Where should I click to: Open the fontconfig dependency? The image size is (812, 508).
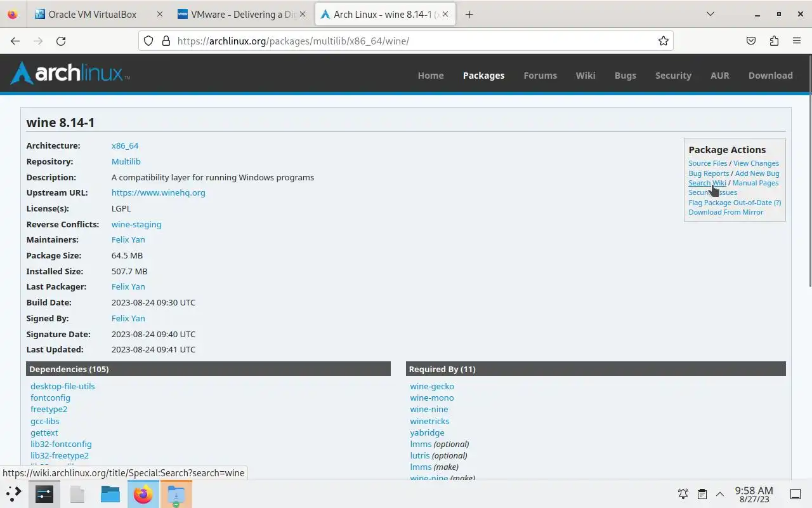(x=50, y=398)
